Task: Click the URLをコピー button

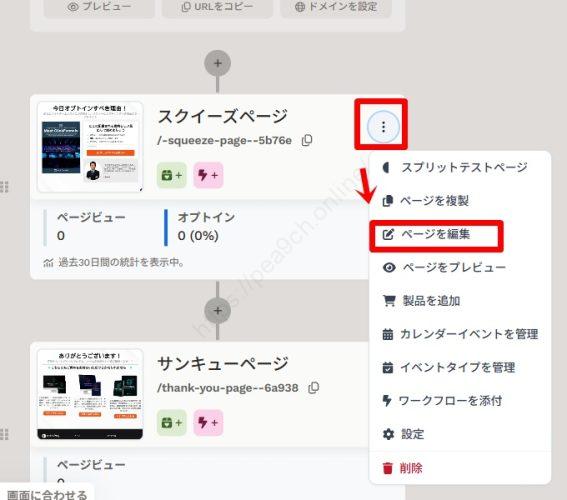Action: [x=217, y=7]
